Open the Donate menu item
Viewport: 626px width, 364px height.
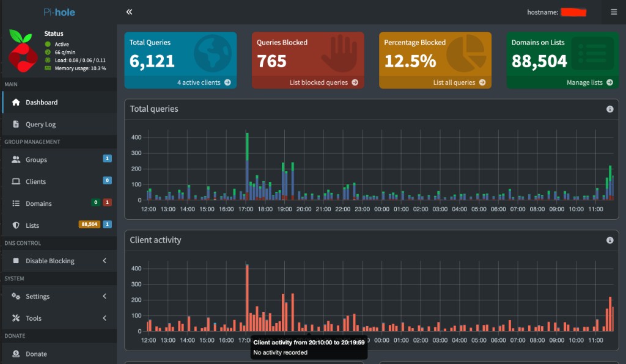coord(59,354)
